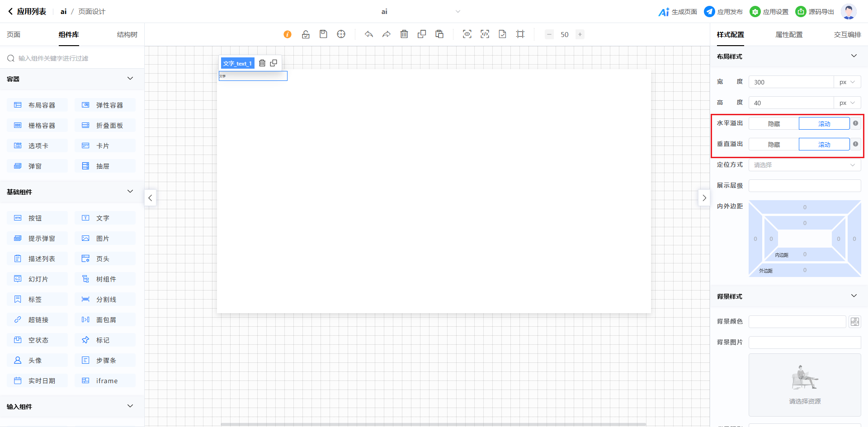Viewport: 868px width, 427px height.
Task: Click the save icon in toolbar
Action: coord(323,34)
